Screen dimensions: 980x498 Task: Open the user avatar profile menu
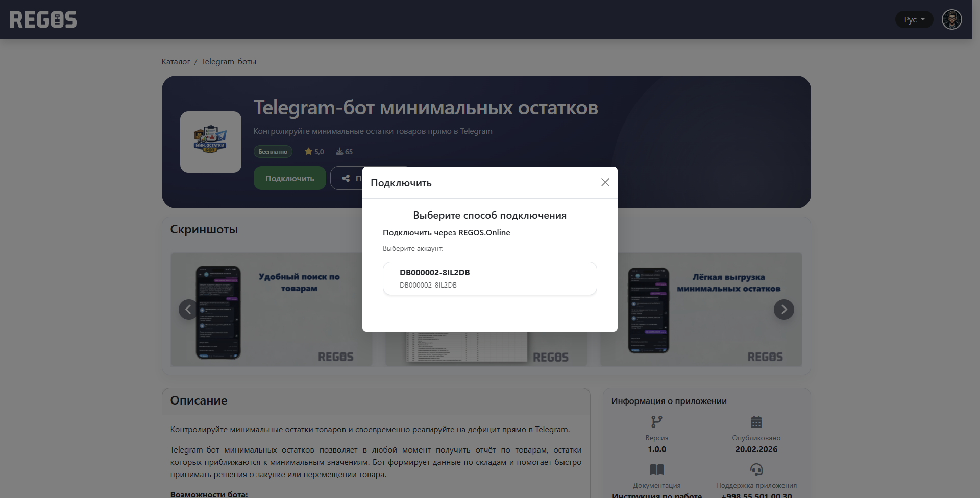click(x=951, y=19)
